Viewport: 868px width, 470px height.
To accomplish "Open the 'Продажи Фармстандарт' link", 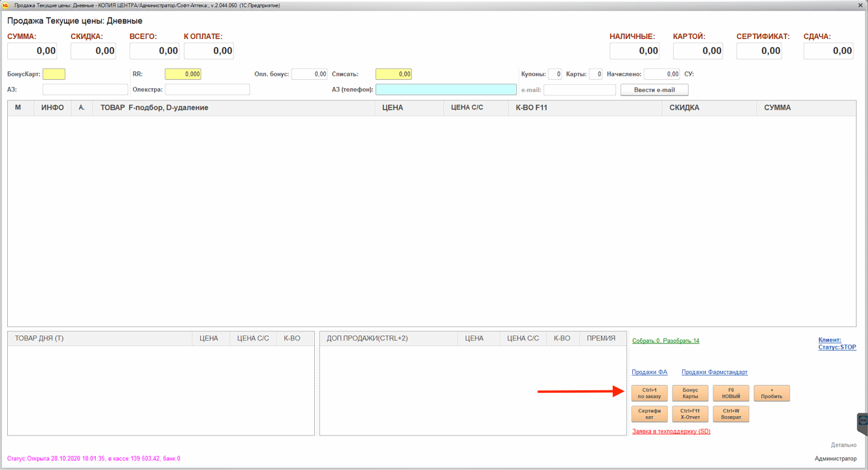I will coord(714,372).
